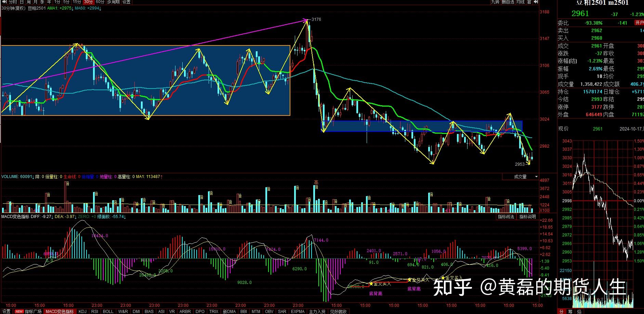Switch indicator to DPO

coord(200,312)
